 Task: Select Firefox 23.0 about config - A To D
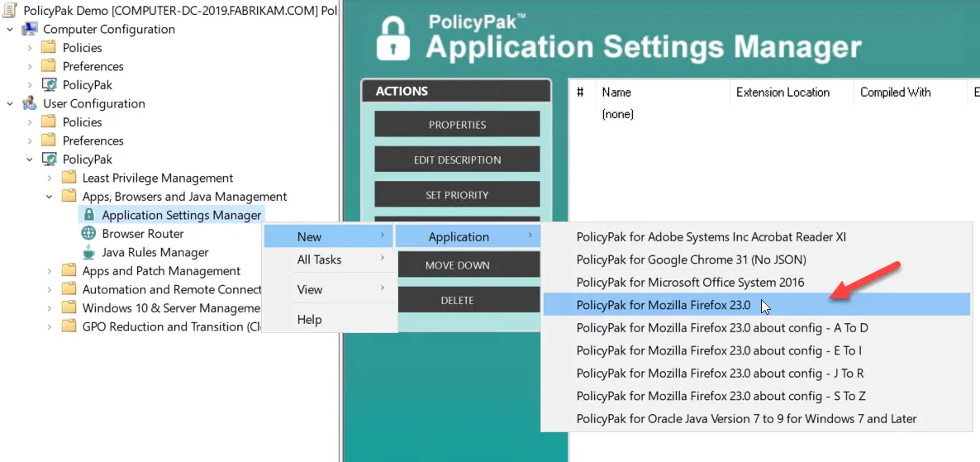pos(756,327)
